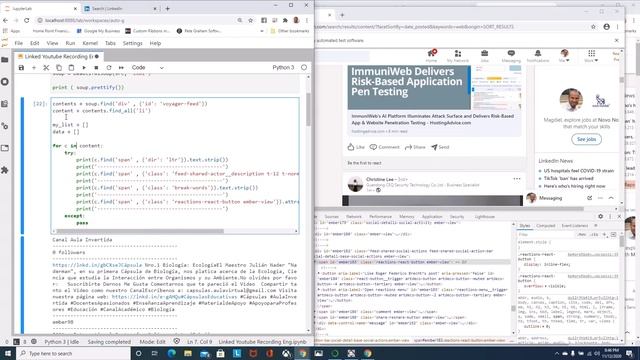The width and height of the screenshot is (640, 360).
Task: Open the Windows notification center icon
Action: pyautogui.click(x=629, y=353)
